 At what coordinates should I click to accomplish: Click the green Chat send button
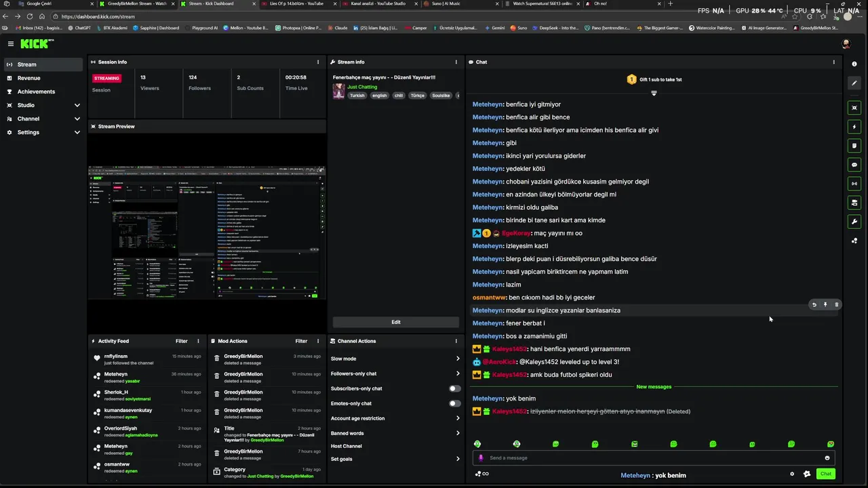[x=825, y=474]
